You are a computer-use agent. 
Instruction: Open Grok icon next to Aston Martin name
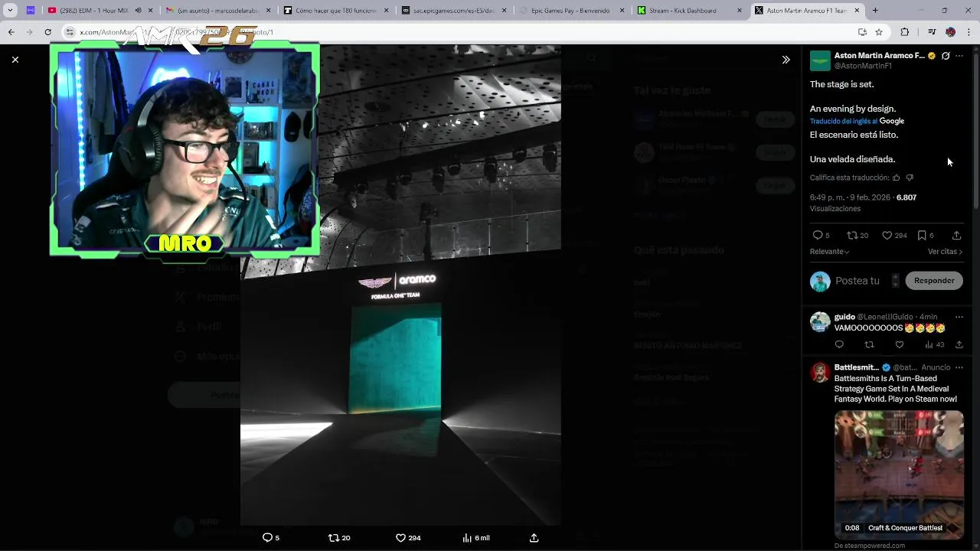(x=946, y=56)
